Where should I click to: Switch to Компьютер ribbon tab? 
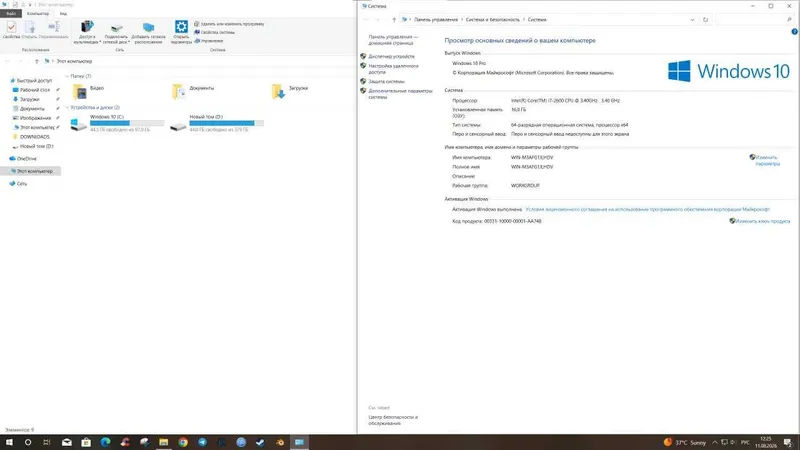38,13
